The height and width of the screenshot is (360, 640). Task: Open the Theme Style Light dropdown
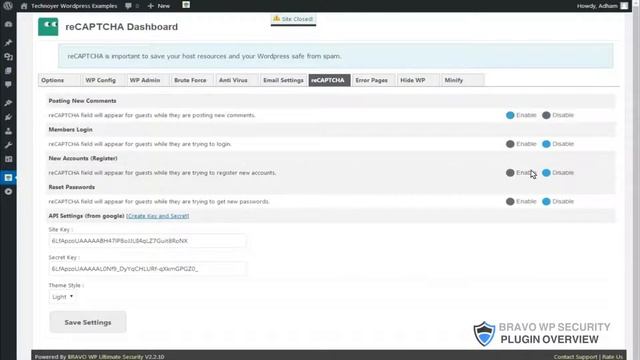click(x=62, y=297)
